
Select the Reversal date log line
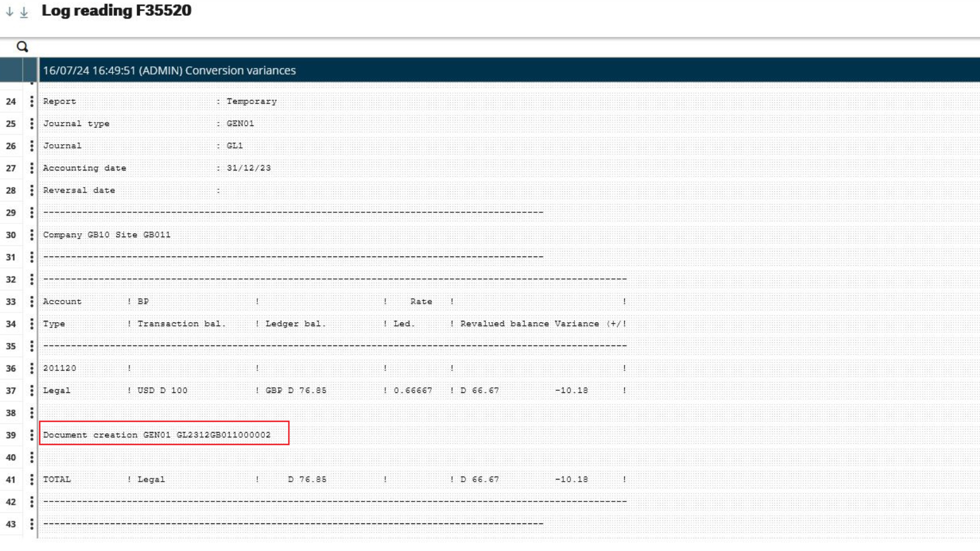(x=132, y=190)
